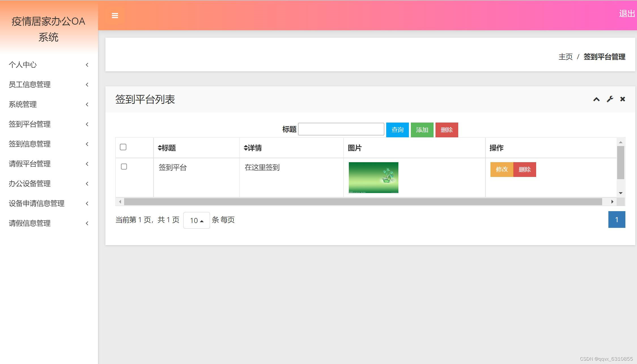Close the 签到平台列表 panel with the x icon
The height and width of the screenshot is (364, 637).
coord(622,99)
